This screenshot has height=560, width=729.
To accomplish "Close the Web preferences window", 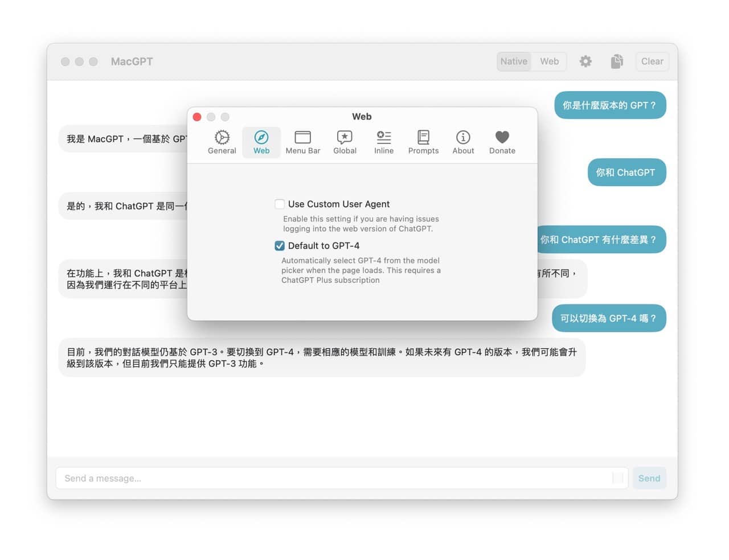I will pos(197,117).
